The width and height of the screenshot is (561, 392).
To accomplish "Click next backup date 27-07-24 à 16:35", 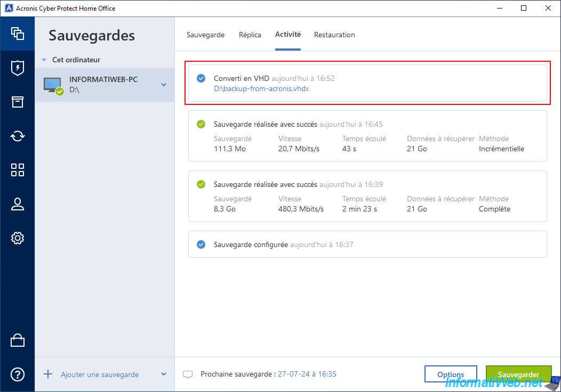I will (x=307, y=374).
